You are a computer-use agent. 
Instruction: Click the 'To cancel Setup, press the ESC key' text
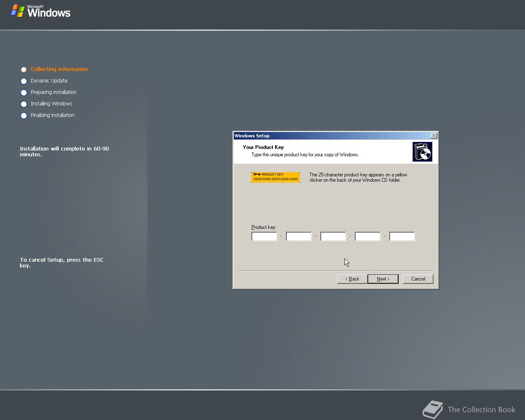[x=62, y=262]
